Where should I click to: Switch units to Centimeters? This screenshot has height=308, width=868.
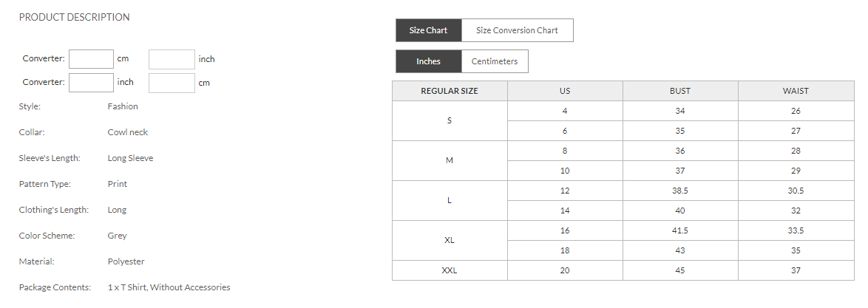coord(495,61)
